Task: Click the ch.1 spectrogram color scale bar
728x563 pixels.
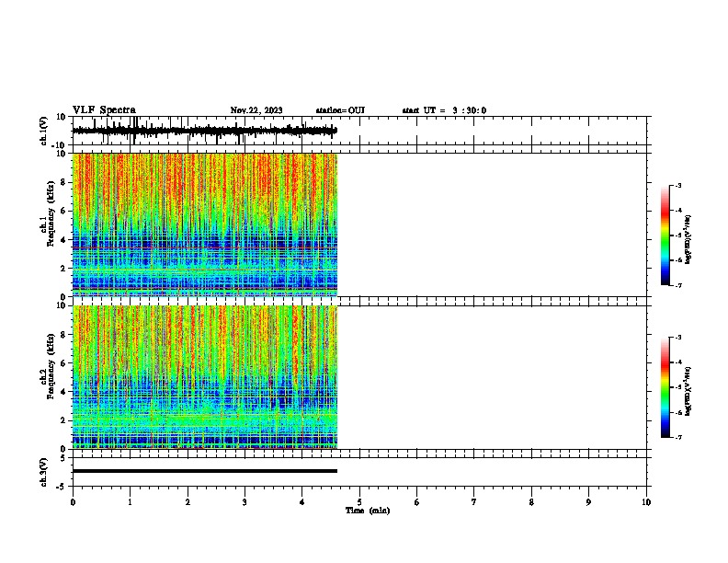Action: pos(665,236)
